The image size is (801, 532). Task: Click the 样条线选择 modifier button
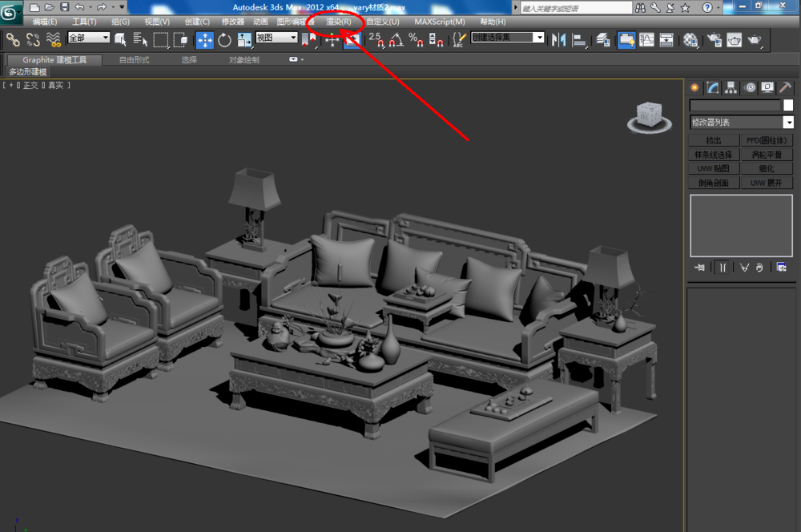pos(714,155)
